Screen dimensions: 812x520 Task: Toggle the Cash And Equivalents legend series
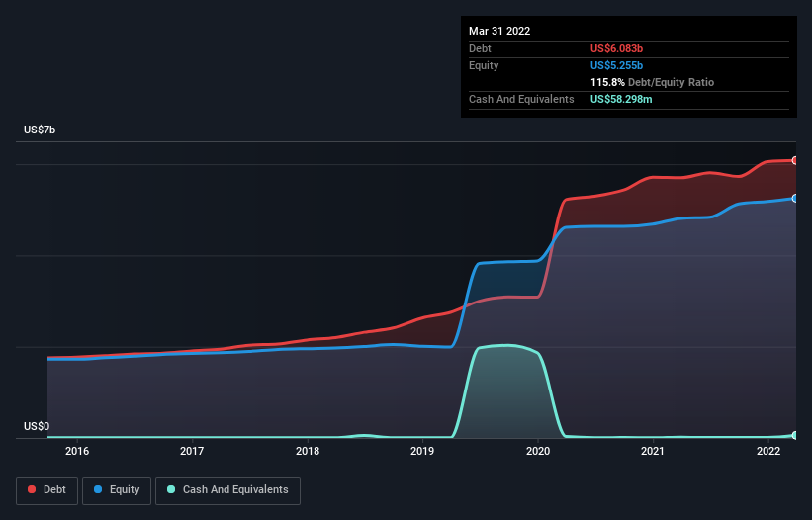[x=227, y=490]
